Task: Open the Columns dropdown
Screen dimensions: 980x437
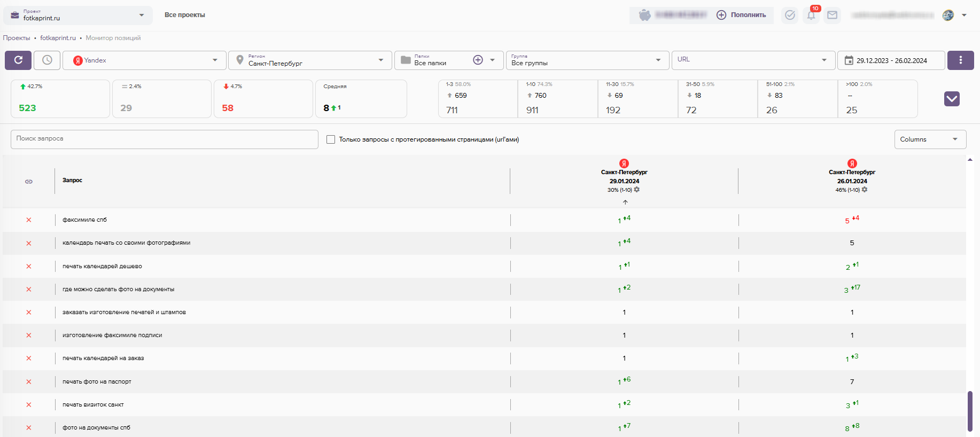Action: coord(930,139)
